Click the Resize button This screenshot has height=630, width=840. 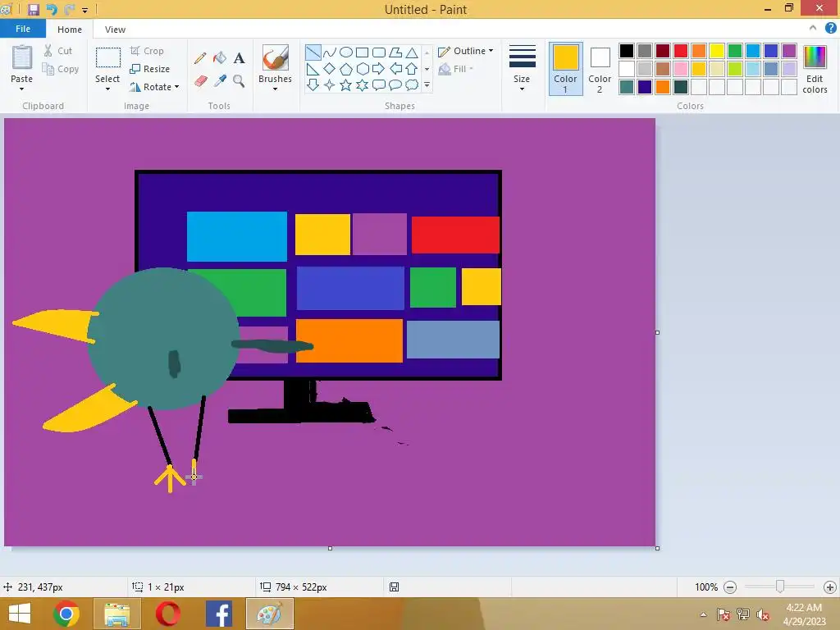coord(150,69)
